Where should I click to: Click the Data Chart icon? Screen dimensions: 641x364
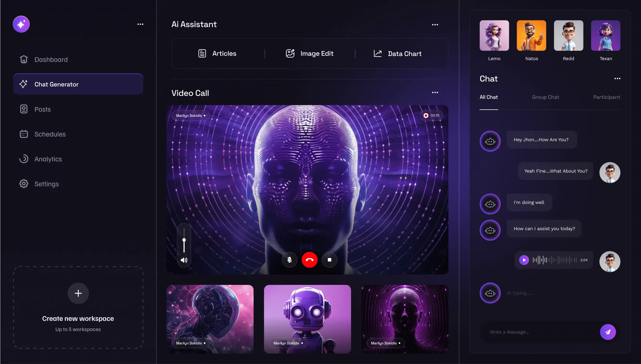[x=378, y=54]
